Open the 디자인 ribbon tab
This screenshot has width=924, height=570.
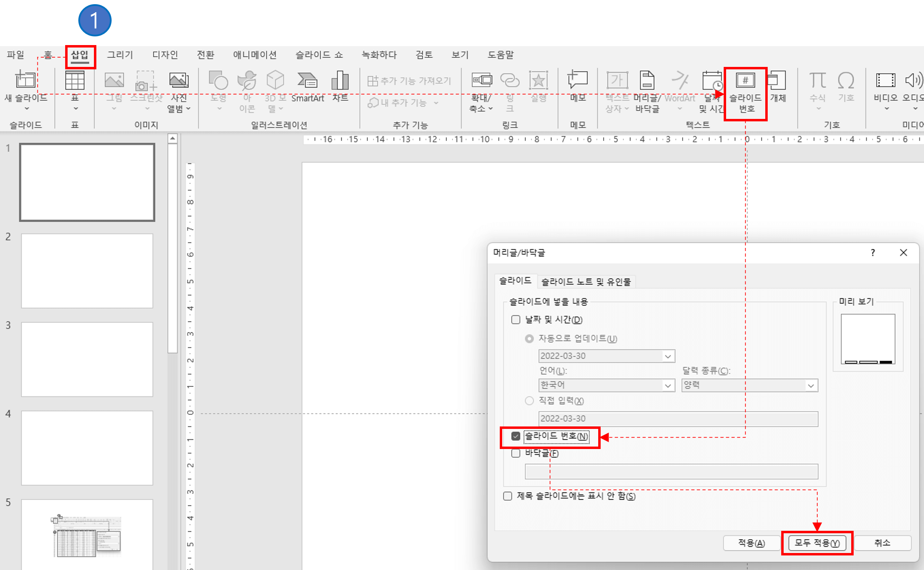pos(165,55)
